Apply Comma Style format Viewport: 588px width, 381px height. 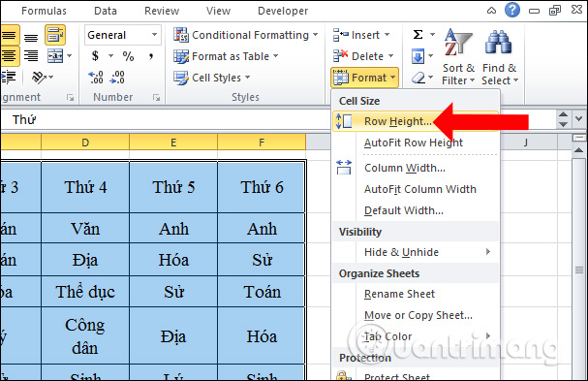pos(151,56)
